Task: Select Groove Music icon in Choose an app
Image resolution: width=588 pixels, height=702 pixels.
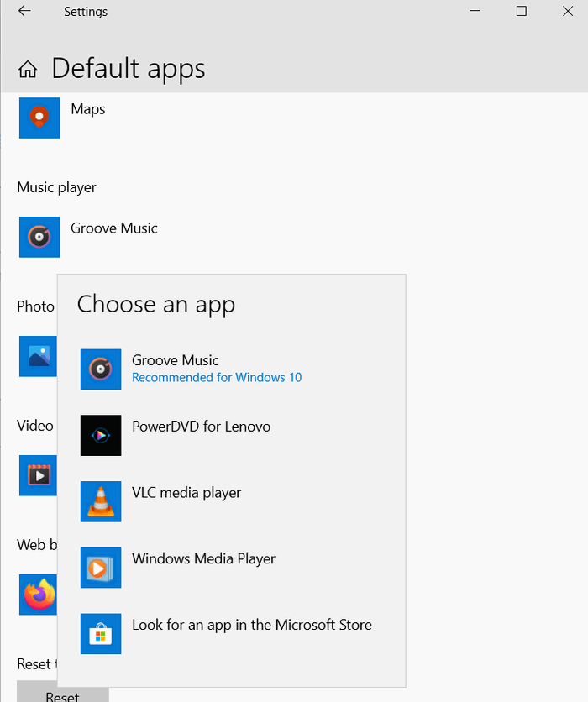Action: (x=101, y=369)
